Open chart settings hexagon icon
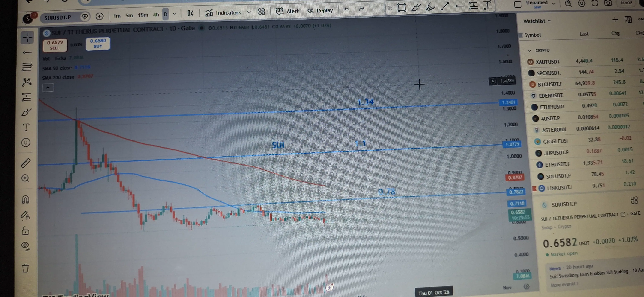 click(x=581, y=3)
